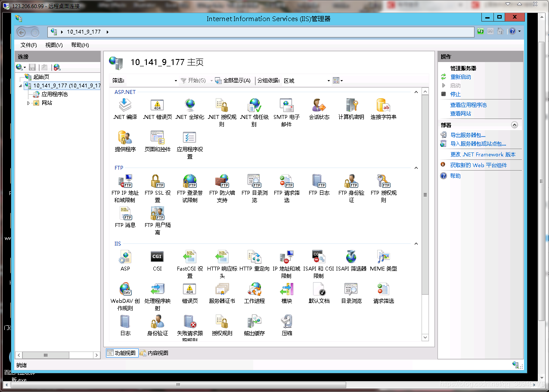This screenshot has height=392, width=549.
Task: Open the .NET 编译 feature icon
Action: [x=125, y=109]
